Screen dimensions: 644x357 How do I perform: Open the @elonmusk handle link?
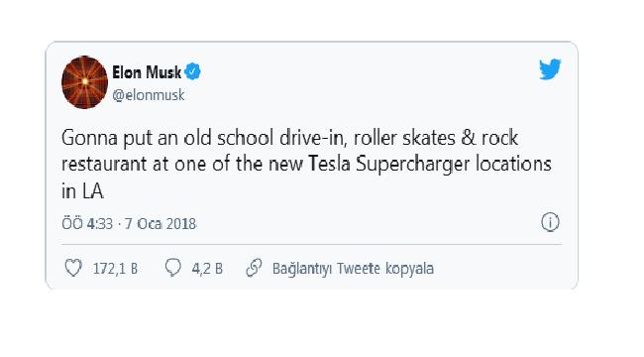pos(149,95)
